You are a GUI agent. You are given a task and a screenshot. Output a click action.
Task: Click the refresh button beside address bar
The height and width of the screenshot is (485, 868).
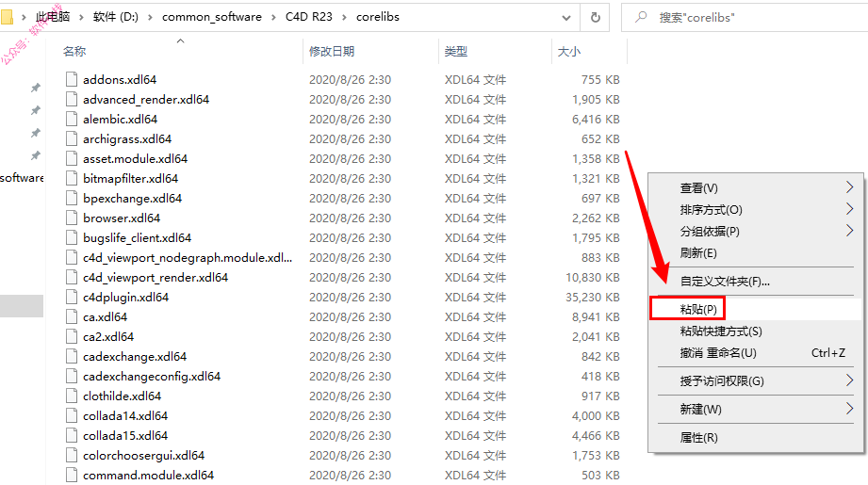pos(595,17)
